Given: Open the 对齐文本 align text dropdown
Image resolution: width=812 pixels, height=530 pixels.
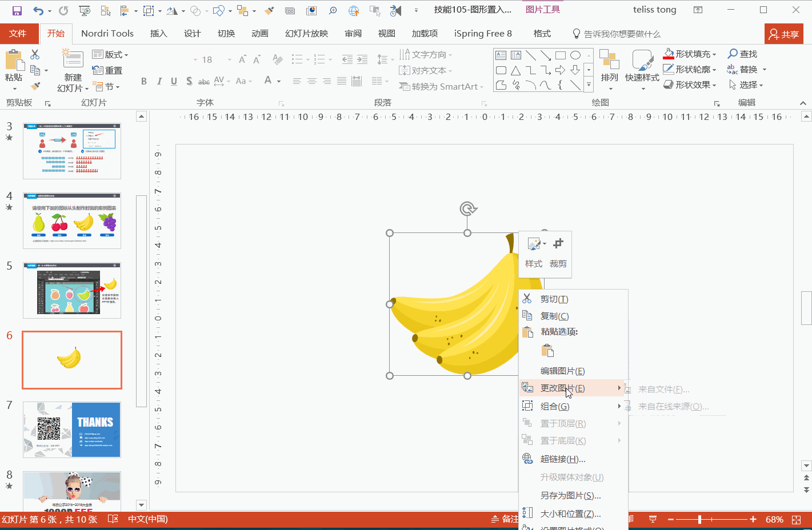Looking at the screenshot, I should [426, 70].
